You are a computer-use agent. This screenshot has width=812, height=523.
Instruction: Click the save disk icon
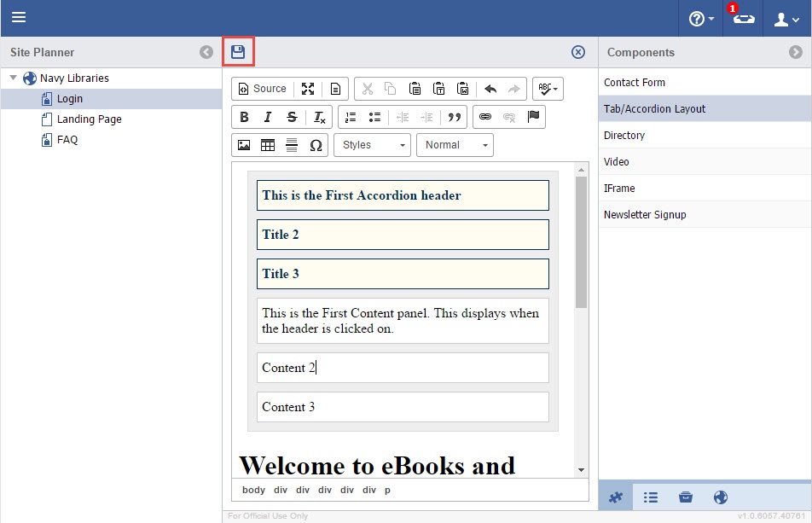[x=238, y=52]
